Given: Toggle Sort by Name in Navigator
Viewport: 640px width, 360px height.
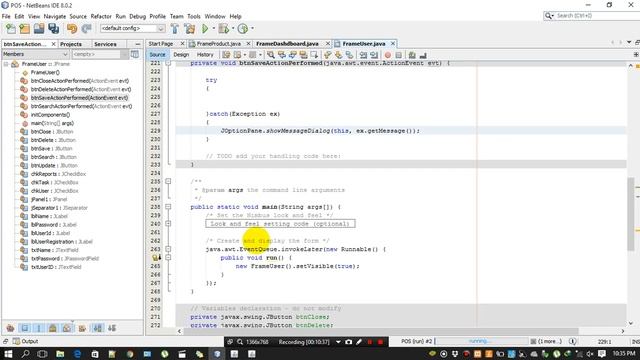Looking at the screenshot, I should tap(98, 328).
